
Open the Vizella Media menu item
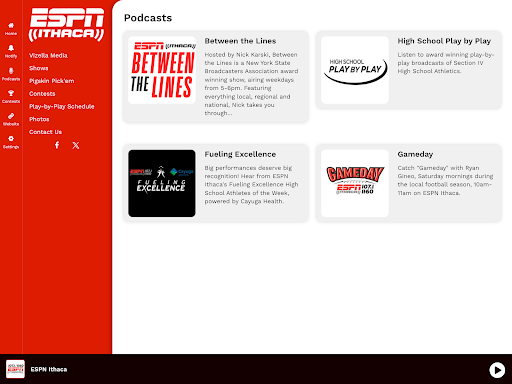click(x=48, y=55)
